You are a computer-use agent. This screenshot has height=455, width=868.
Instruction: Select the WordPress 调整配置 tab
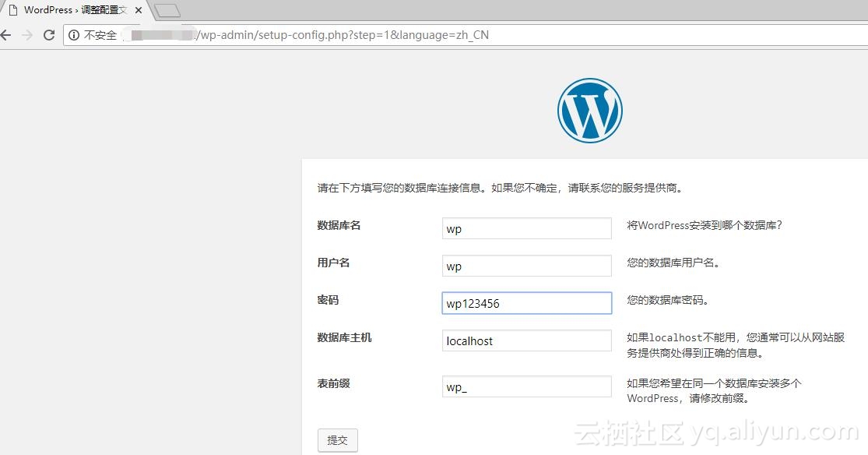point(76,10)
